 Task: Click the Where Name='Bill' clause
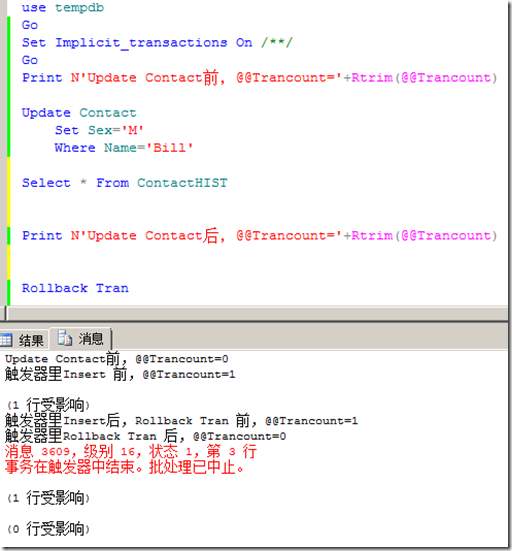point(124,148)
